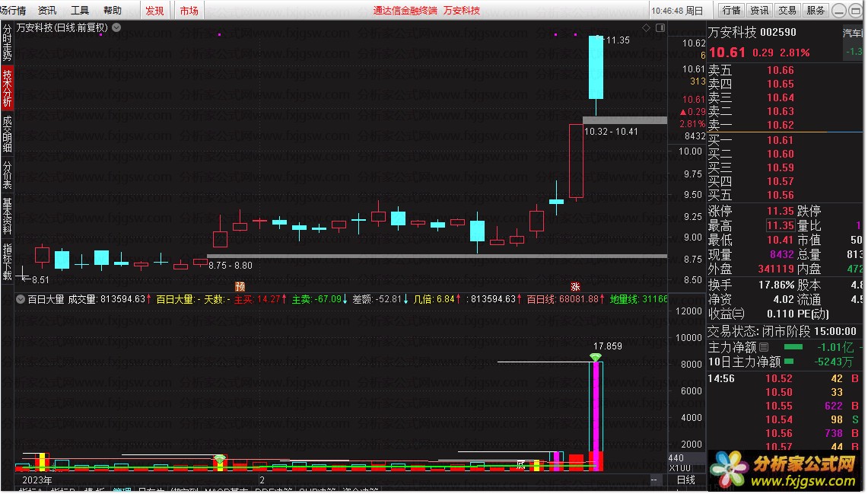This screenshot has height=494, width=868.
Task: Click the 卖四 10.65 ask row
Action: tap(784, 84)
